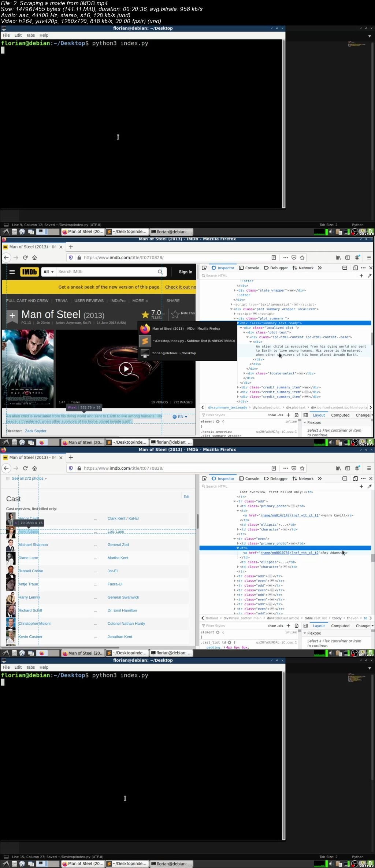
Task: Collapse the highlighted td node containing Amy Adams
Action: pyautogui.click(x=238, y=548)
